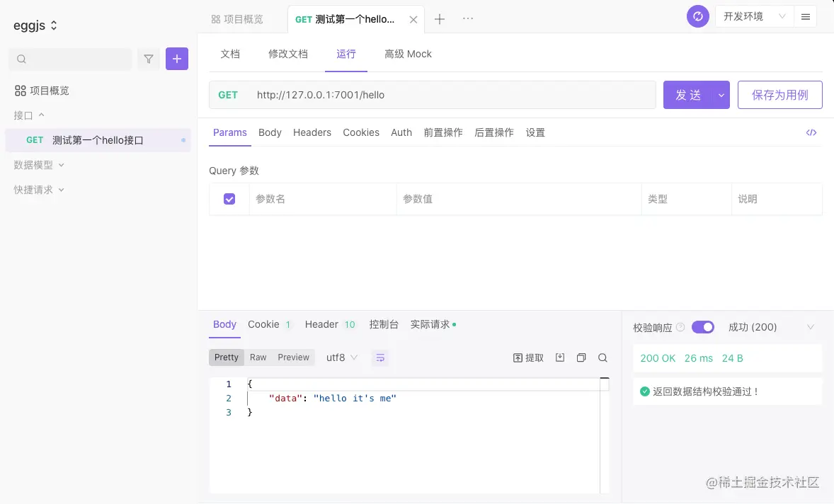The width and height of the screenshot is (834, 504).
Task: Open the 开发环境 environment dropdown
Action: point(754,16)
